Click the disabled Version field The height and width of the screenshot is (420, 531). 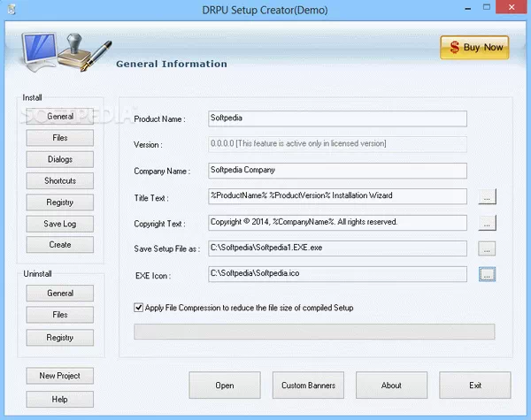coord(338,144)
